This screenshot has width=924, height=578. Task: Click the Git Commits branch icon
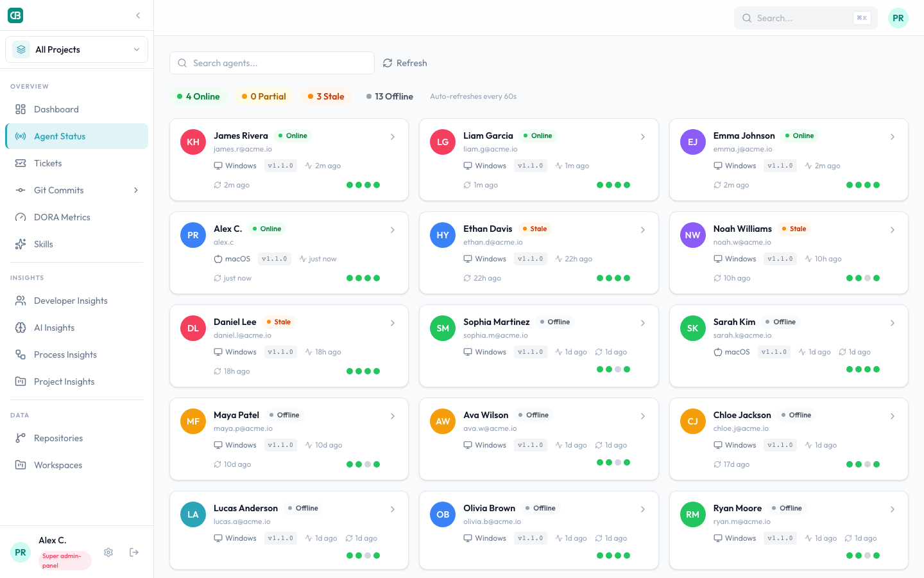click(x=21, y=190)
